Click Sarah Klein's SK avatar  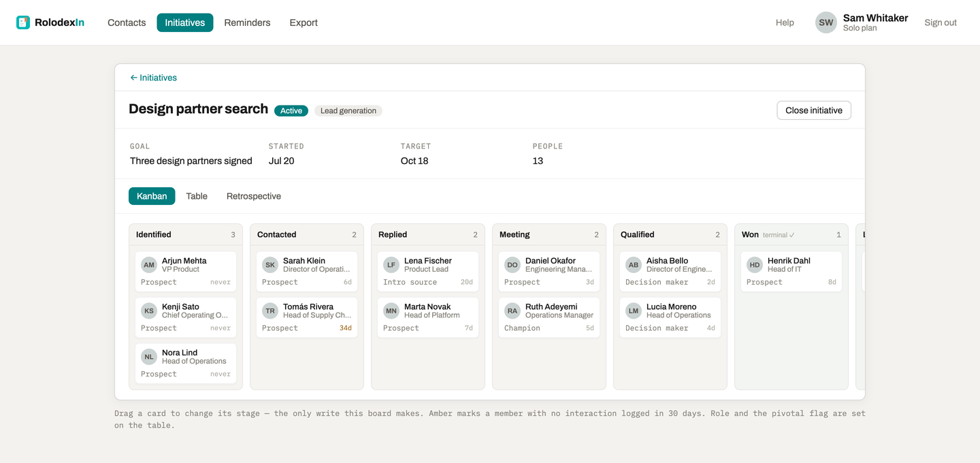point(270,265)
